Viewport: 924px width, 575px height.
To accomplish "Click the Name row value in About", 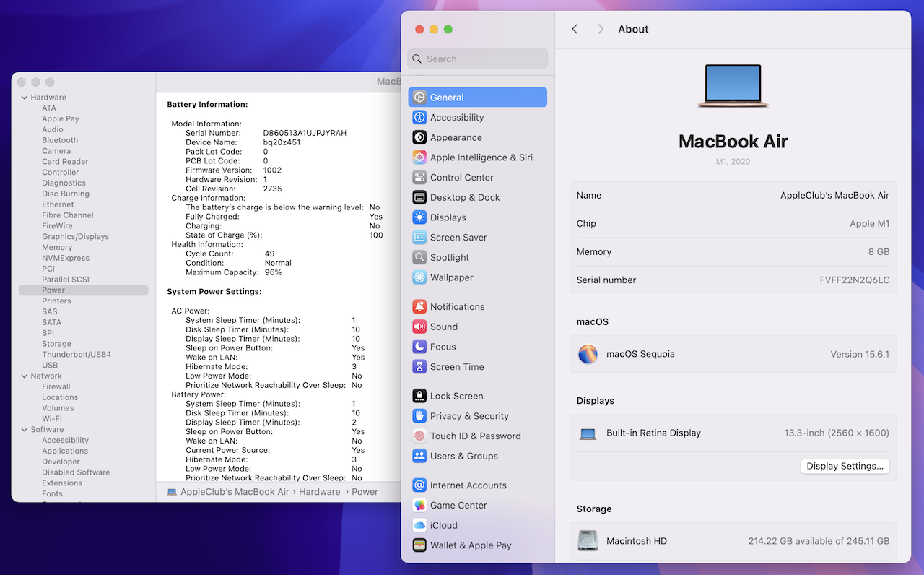I will click(x=834, y=196).
